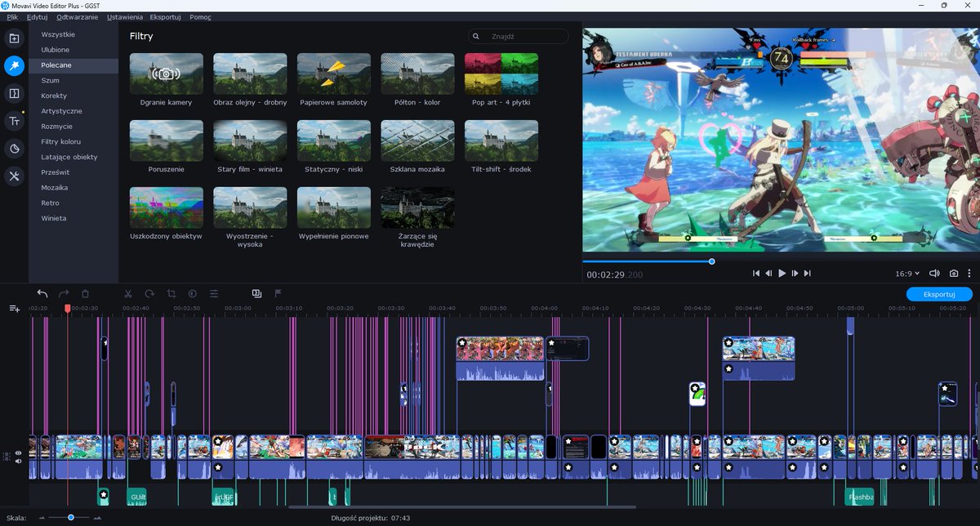Select the Pop art - 4 płytki filter
The height and width of the screenshot is (526, 980).
(x=501, y=74)
